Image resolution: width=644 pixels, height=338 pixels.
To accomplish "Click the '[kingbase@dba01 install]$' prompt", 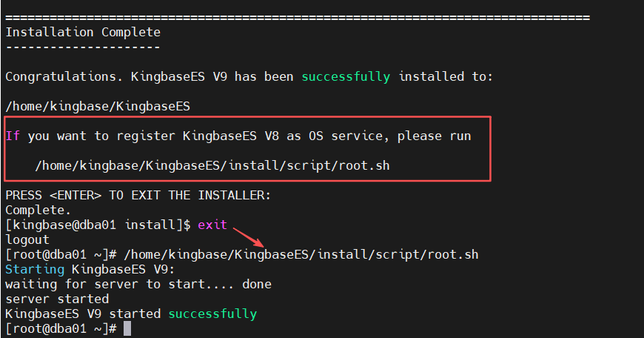I will pos(98,225).
